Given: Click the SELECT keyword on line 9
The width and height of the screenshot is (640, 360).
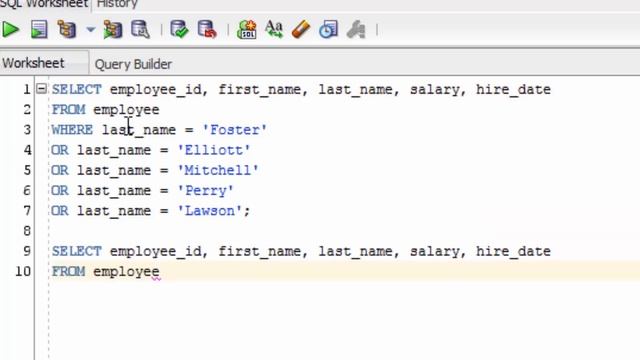Looking at the screenshot, I should coord(76,251).
